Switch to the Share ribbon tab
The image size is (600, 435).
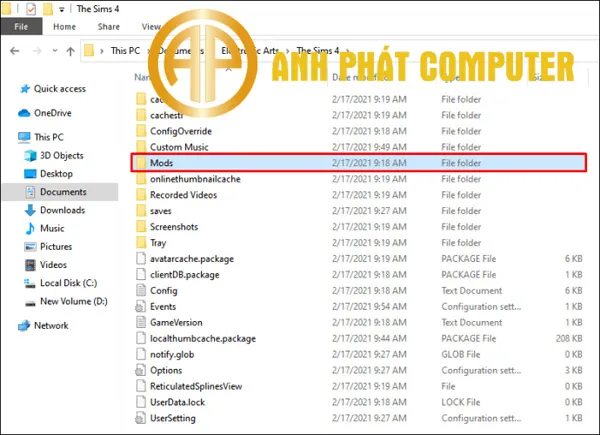click(x=109, y=26)
